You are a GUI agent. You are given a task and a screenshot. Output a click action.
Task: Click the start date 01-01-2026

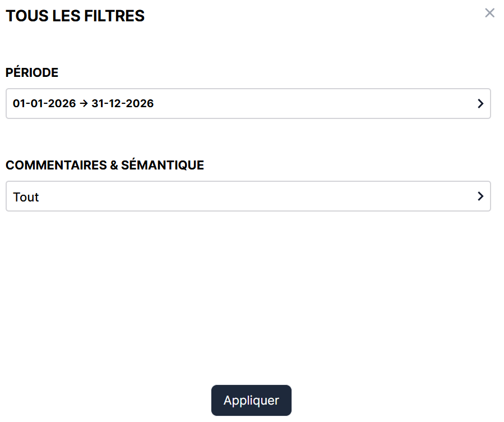click(x=44, y=104)
